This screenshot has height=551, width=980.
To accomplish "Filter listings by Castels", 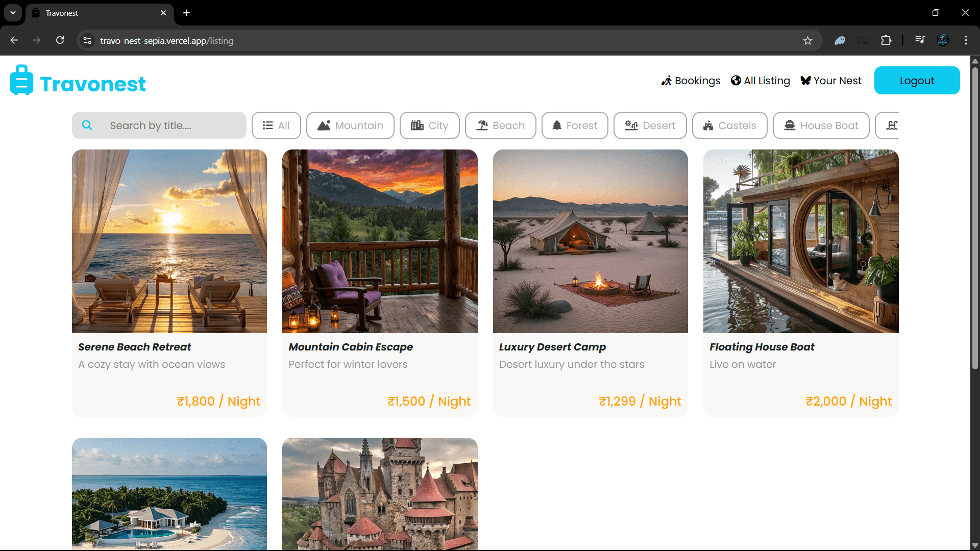I will (730, 126).
